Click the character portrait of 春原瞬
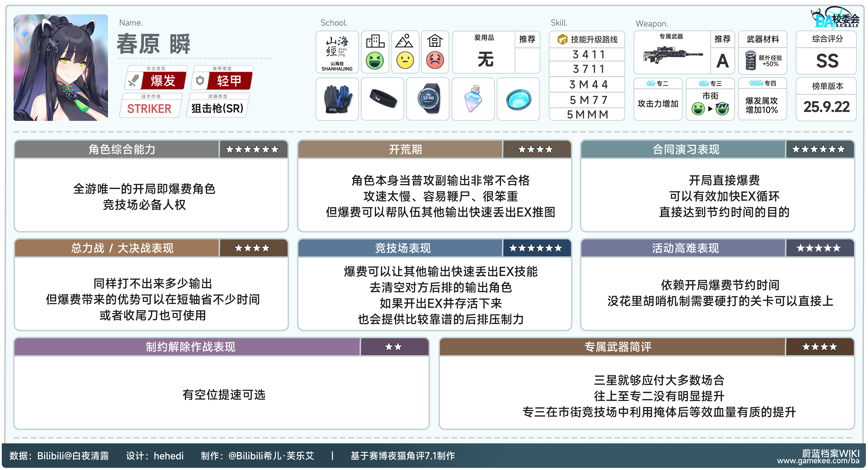Viewport: 868px width, 470px height. (x=61, y=67)
